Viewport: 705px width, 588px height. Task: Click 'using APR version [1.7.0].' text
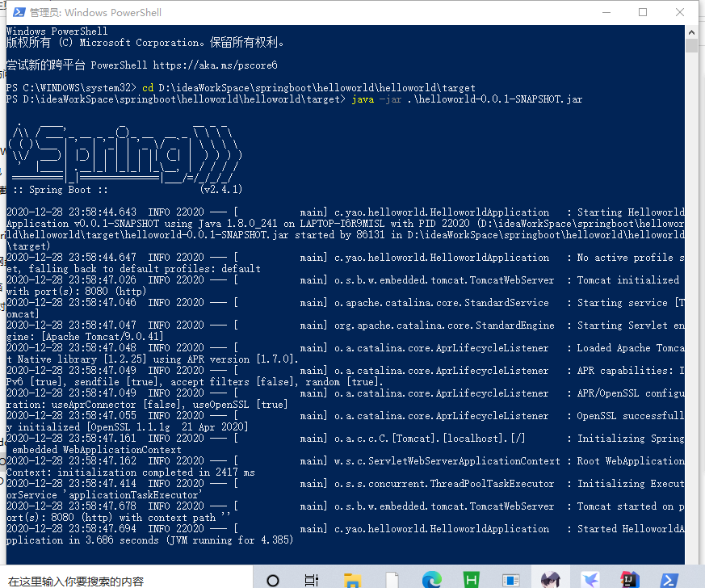(226, 359)
